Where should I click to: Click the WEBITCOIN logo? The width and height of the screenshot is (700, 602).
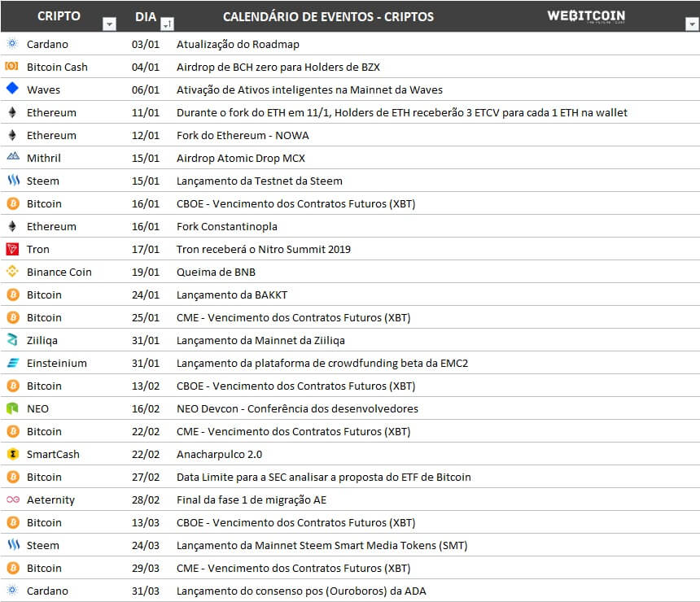[x=586, y=16]
